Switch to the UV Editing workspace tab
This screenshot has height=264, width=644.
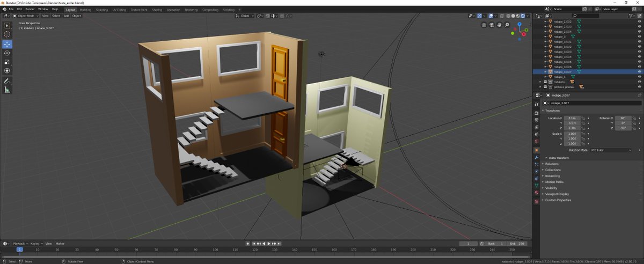119,10
